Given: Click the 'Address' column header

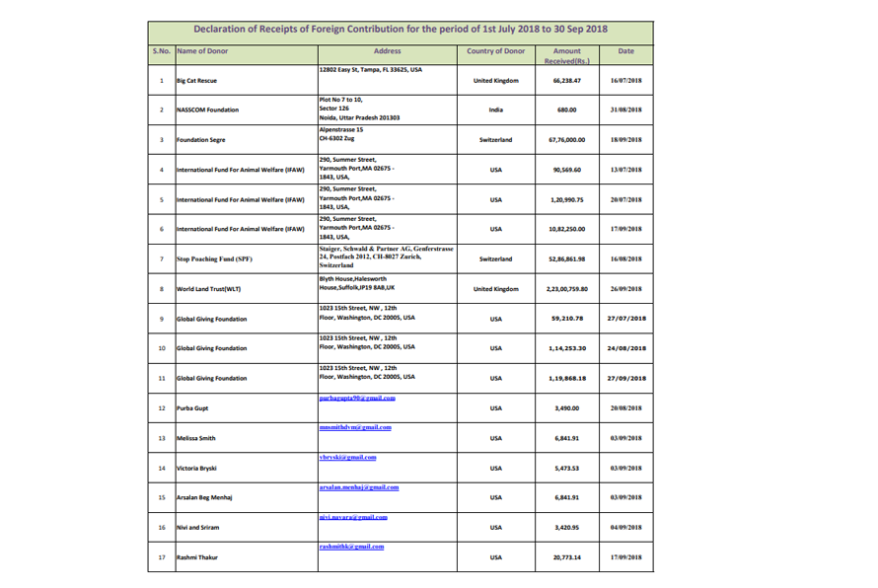Looking at the screenshot, I should click(387, 50).
